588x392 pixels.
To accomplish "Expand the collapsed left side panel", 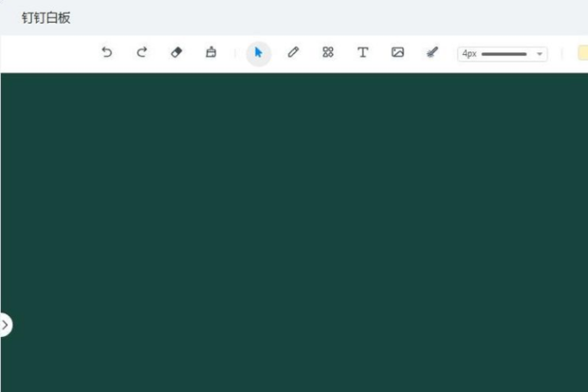I will (6, 325).
